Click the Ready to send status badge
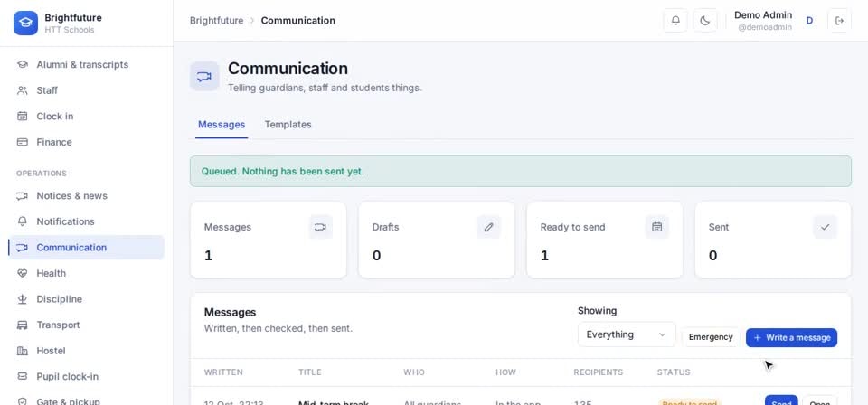Screen dimensions: 868x405 tap(690, 402)
